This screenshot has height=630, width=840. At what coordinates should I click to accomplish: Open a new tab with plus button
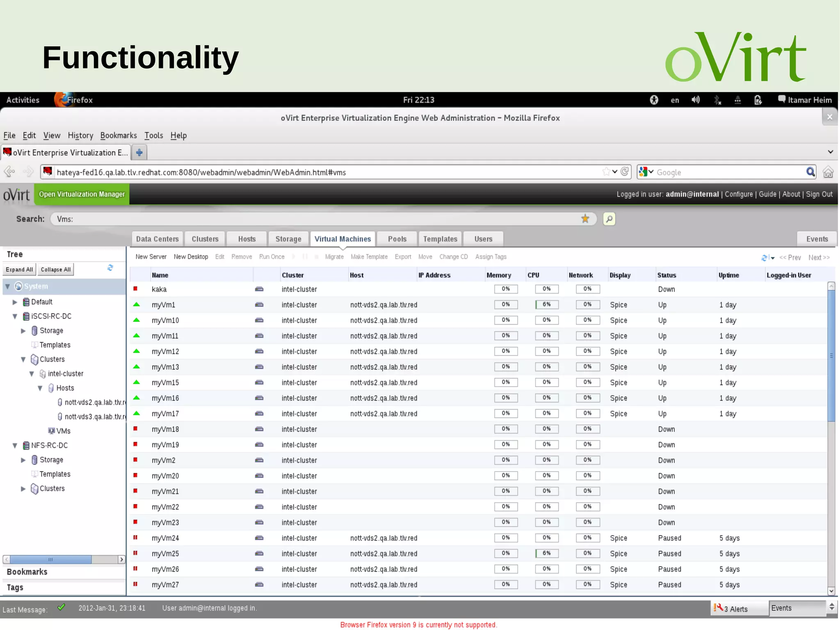pos(139,153)
